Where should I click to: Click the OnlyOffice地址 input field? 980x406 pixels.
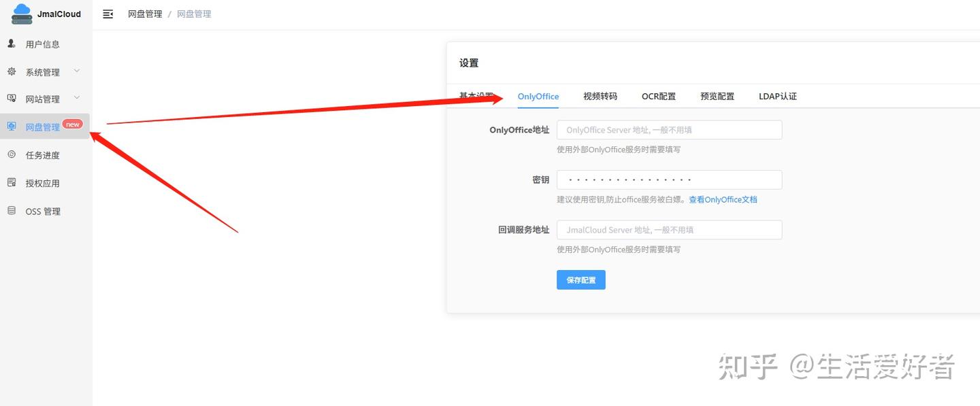point(669,129)
